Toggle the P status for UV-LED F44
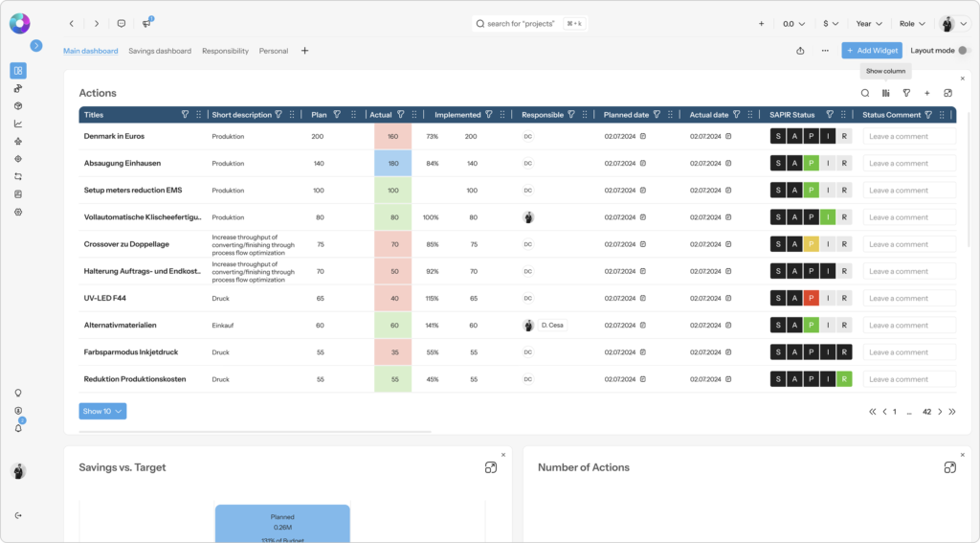This screenshot has width=980, height=543. coord(811,298)
